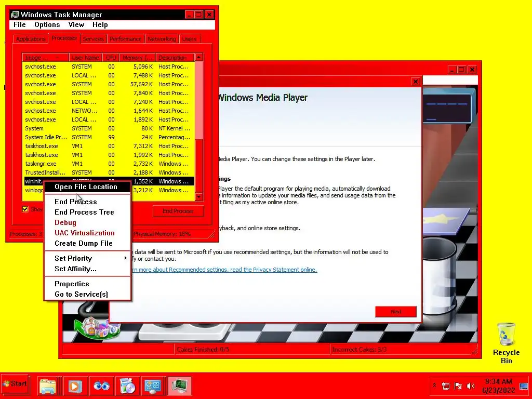Click the process list scroll-down arrow
This screenshot has width=532, height=399.
(199, 197)
